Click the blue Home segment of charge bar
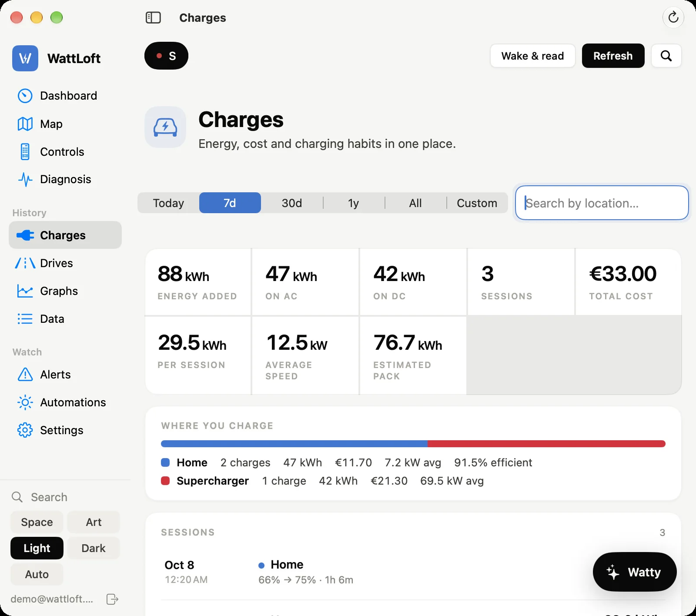 click(294, 444)
